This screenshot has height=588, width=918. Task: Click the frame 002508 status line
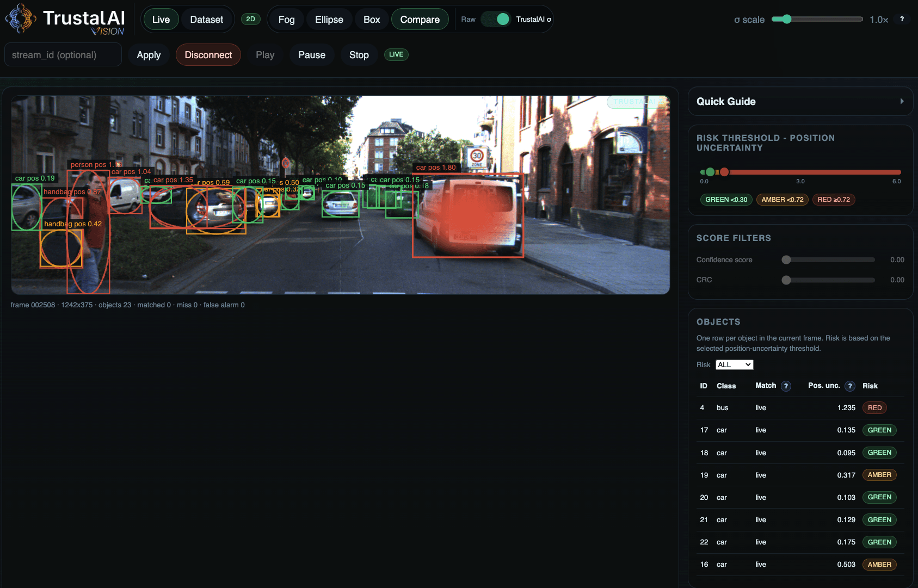(x=128, y=305)
